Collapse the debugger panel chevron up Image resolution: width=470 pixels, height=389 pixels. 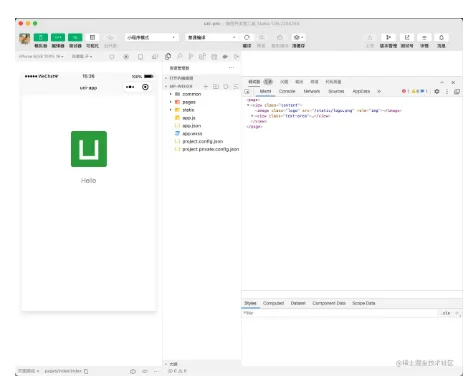[x=442, y=82]
